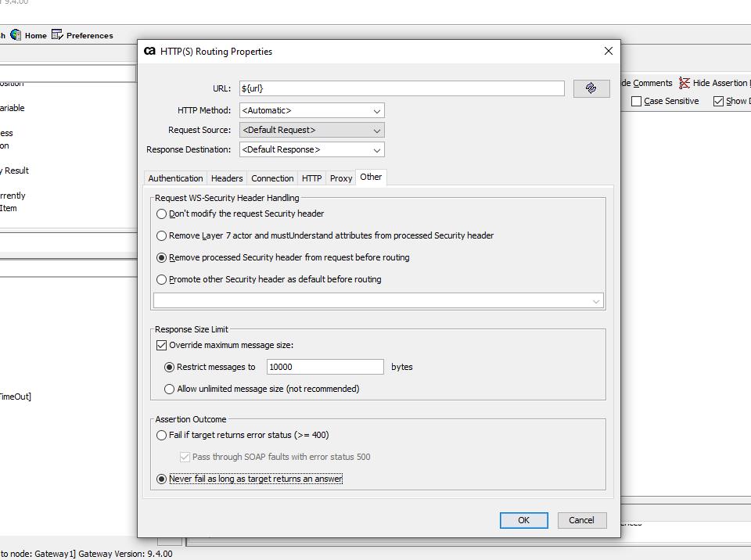Open the HTTP Method dropdown
This screenshot has width=751, height=560.
pyautogui.click(x=375, y=110)
